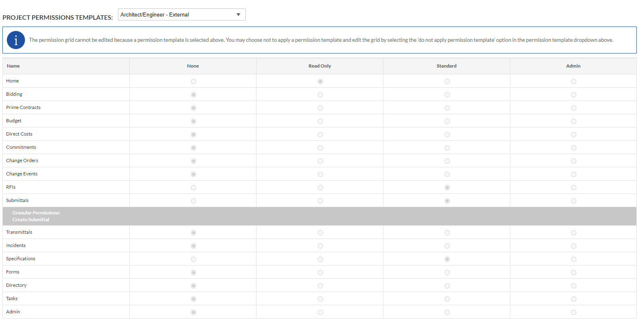The image size is (644, 323).
Task: Click the Specifications row name
Action: [x=21, y=259]
